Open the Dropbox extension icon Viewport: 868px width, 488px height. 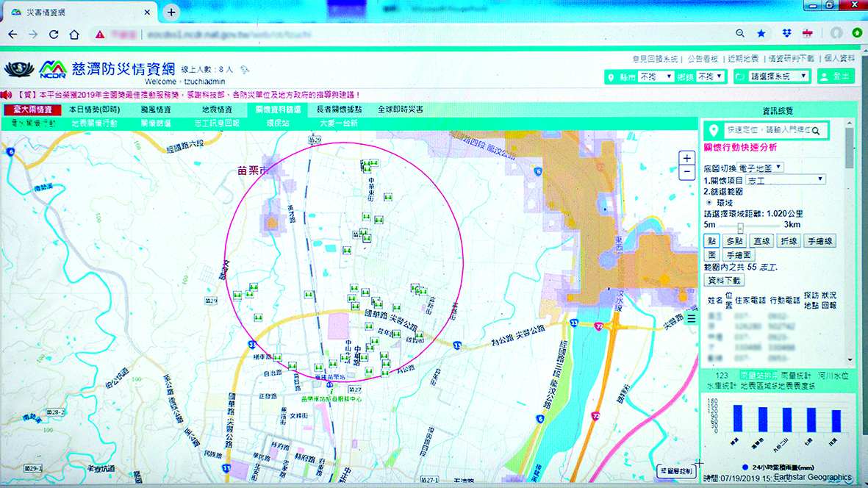pos(786,33)
